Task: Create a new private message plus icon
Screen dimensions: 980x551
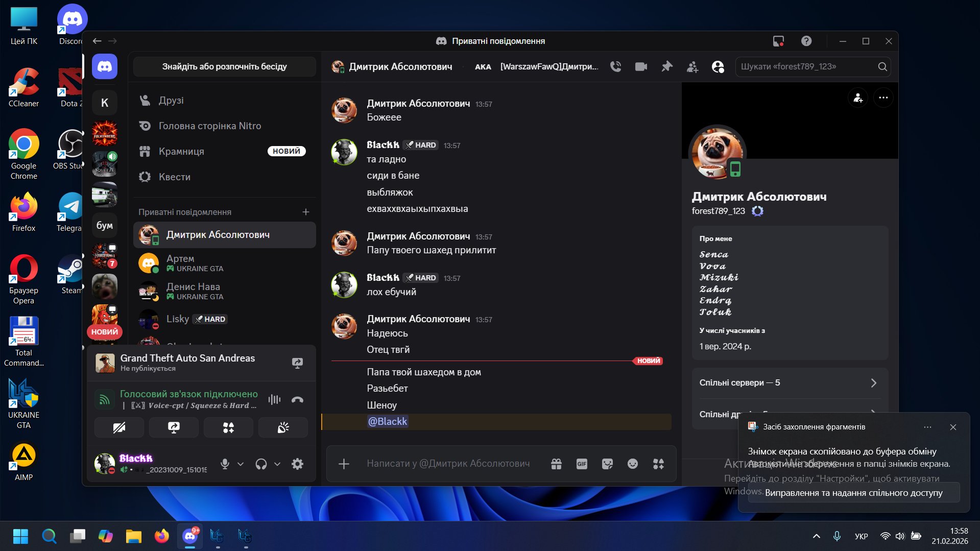Action: (306, 212)
